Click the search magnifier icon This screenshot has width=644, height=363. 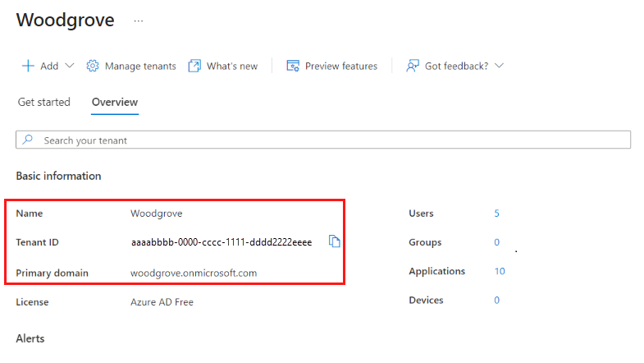28,140
